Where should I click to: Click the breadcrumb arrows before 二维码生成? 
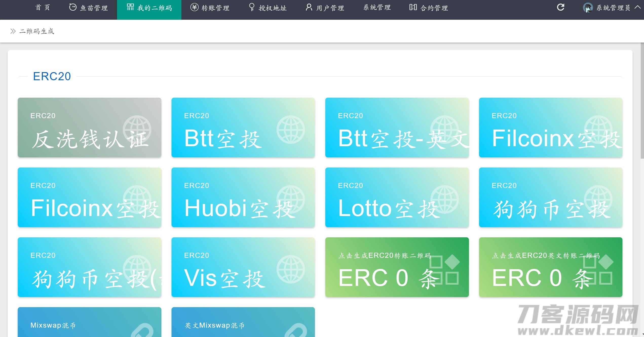click(x=12, y=31)
